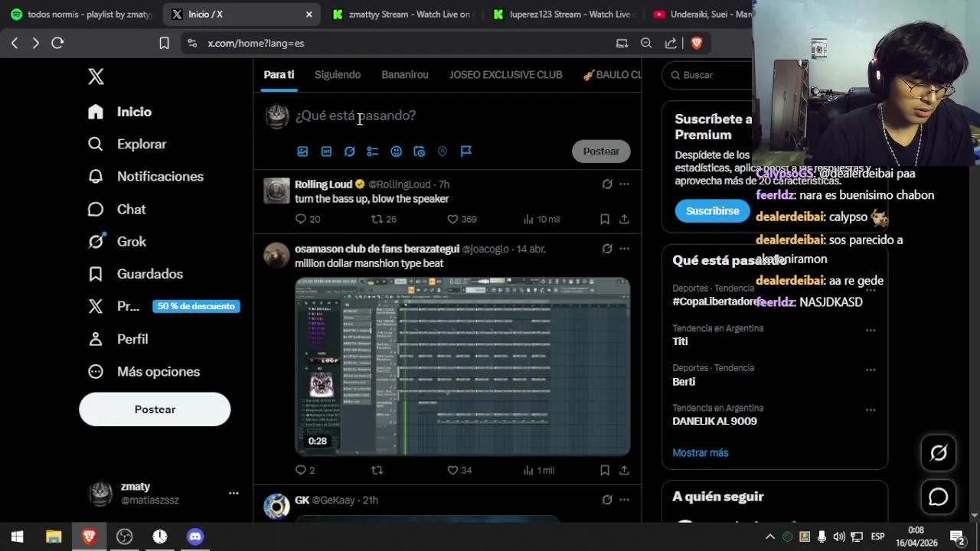Add GIF to post icon
The height and width of the screenshot is (551, 980).
pos(326,152)
